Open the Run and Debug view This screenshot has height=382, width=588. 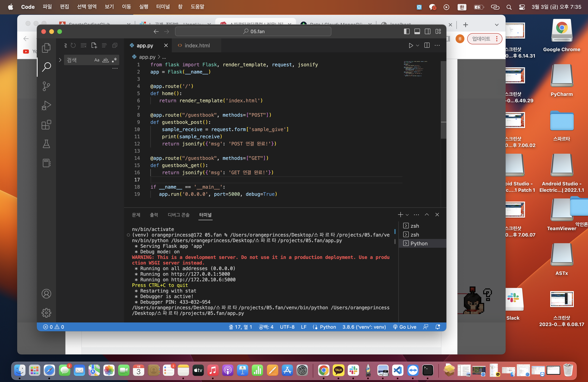click(46, 105)
